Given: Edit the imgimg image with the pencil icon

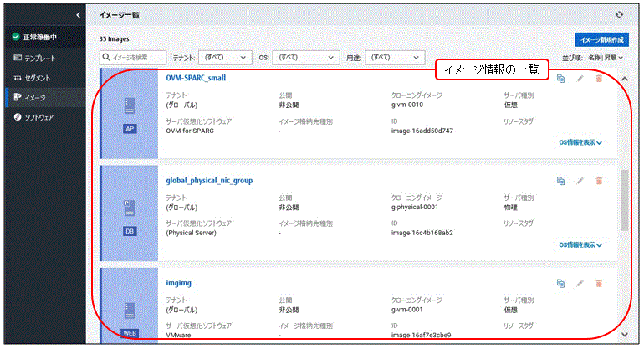Looking at the screenshot, I should coord(580,283).
